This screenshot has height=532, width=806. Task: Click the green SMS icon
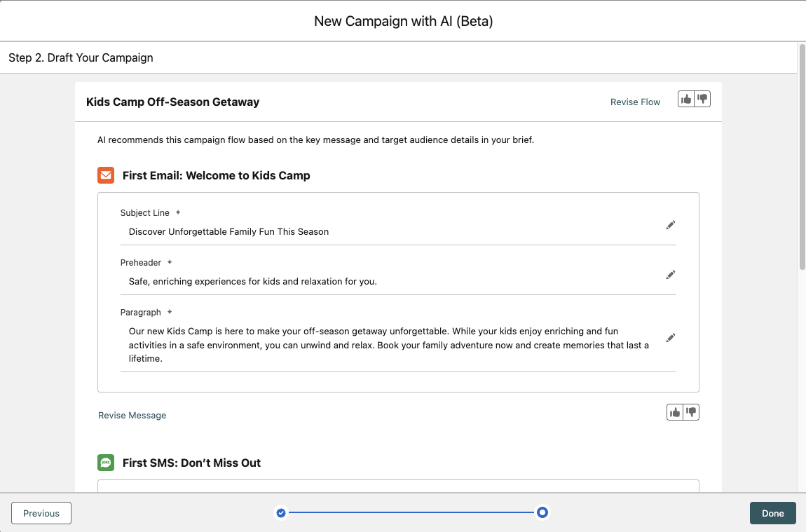click(106, 463)
